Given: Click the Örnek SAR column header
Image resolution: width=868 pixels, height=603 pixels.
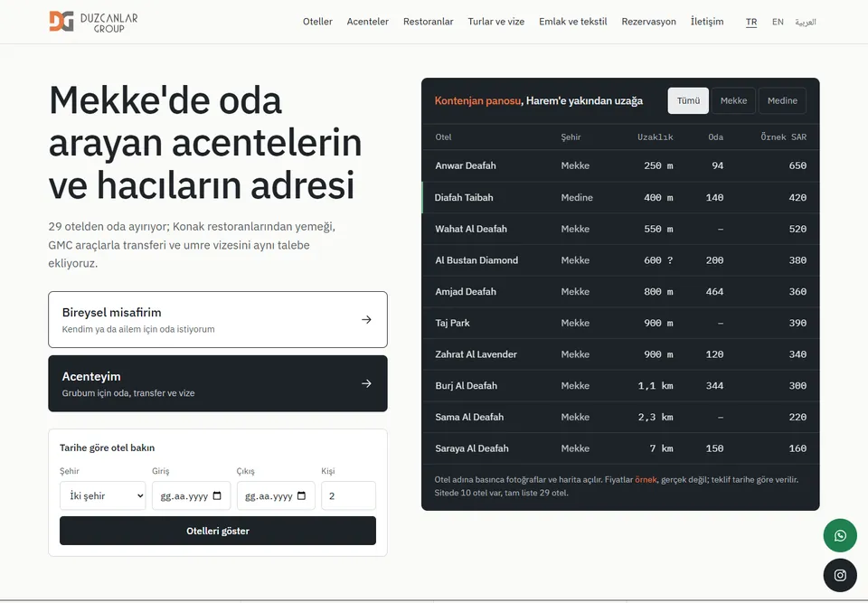Looking at the screenshot, I should coord(783,137).
